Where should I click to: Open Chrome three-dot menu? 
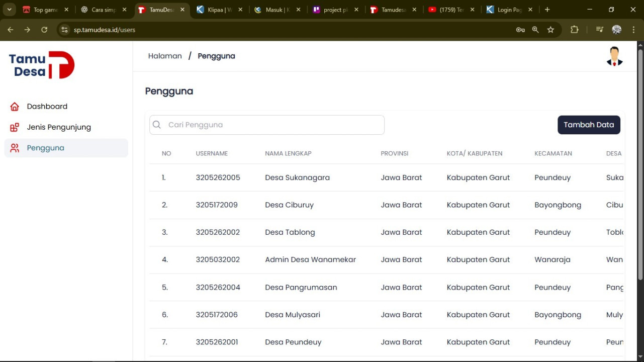(x=633, y=30)
